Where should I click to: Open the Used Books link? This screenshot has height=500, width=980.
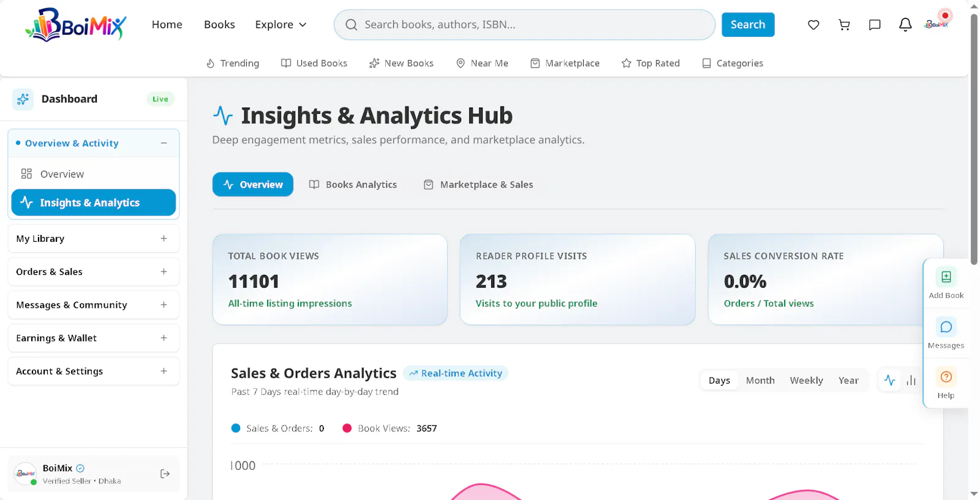click(314, 63)
